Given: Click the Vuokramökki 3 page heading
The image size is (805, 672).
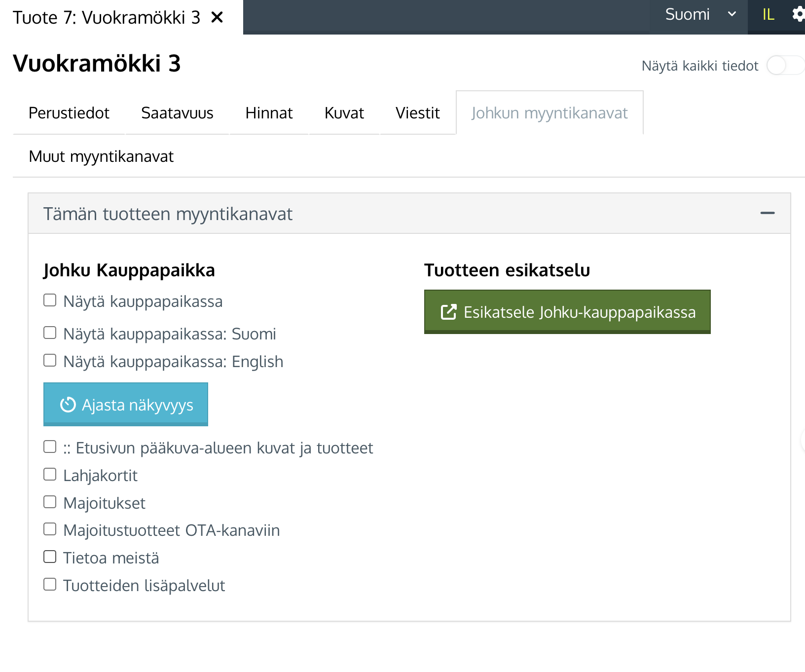Looking at the screenshot, I should pyautogui.click(x=97, y=63).
